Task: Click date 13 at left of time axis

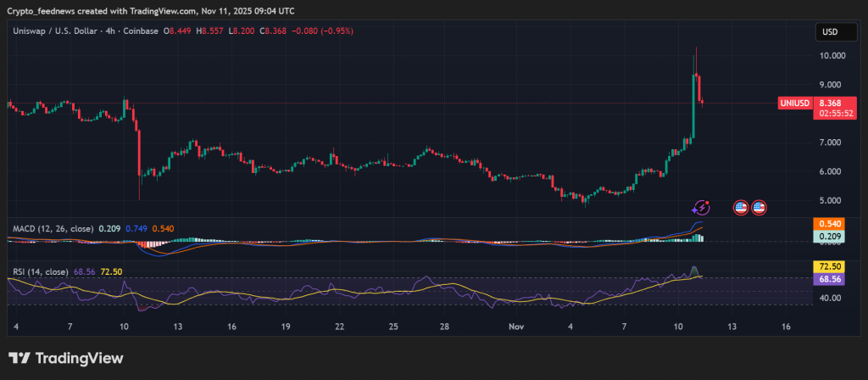Action: click(x=180, y=327)
